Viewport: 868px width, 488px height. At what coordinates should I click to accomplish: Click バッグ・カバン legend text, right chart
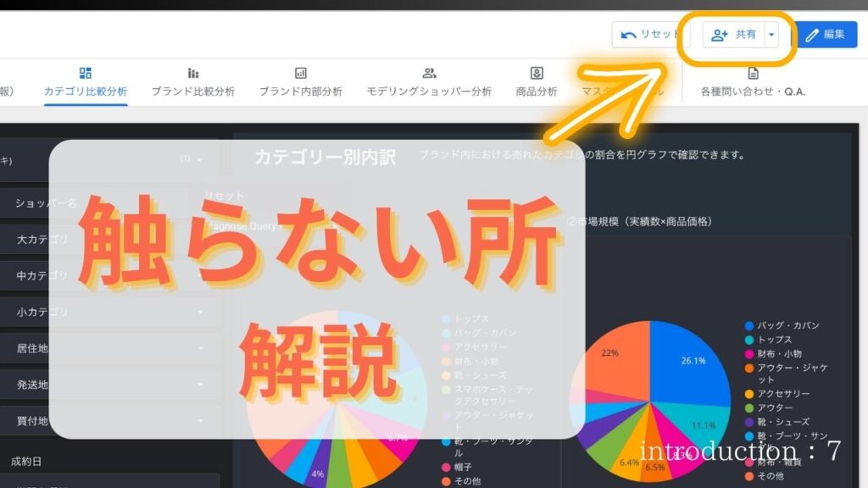788,326
